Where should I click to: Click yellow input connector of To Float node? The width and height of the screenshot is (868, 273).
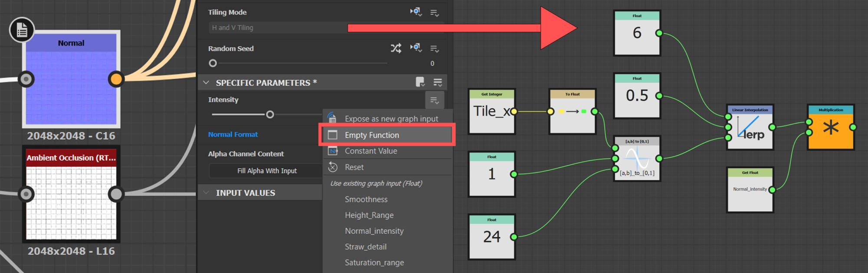click(550, 111)
